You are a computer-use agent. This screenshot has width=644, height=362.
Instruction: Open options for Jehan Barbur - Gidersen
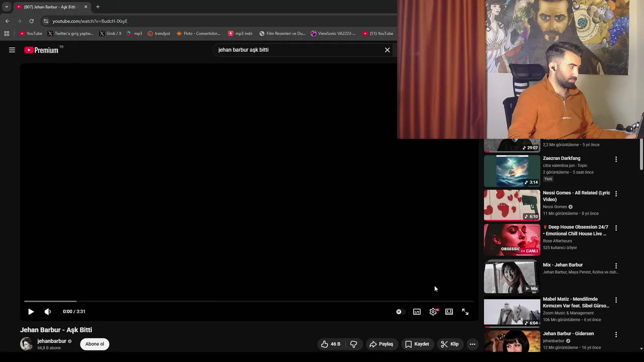pos(616,334)
